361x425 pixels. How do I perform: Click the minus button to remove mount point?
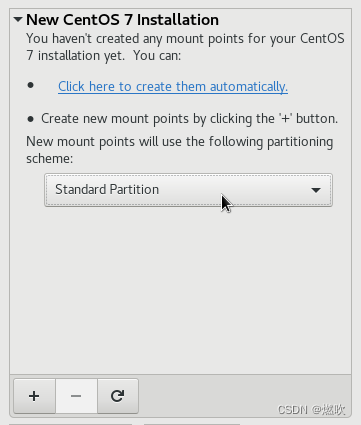coord(76,396)
